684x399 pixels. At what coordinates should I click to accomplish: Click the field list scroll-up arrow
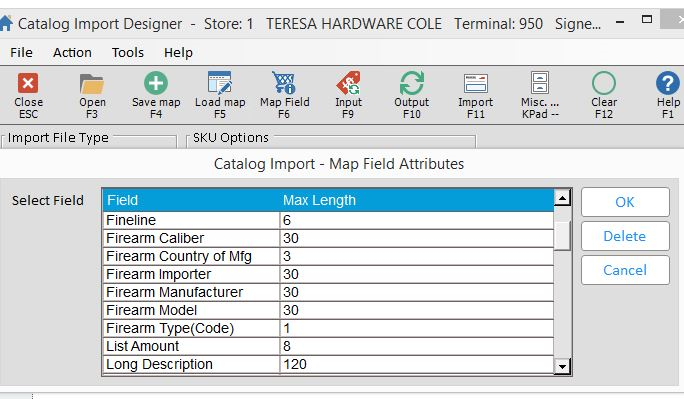pyautogui.click(x=562, y=198)
